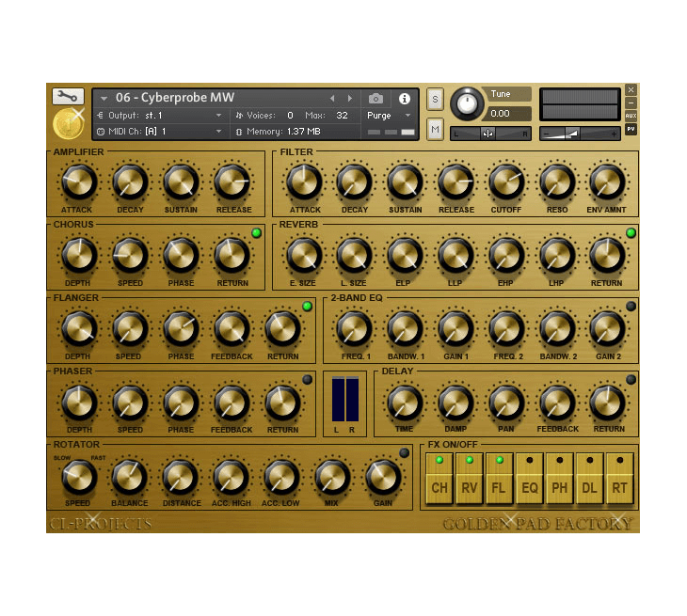
Task: Click the Output routing icon
Action: (x=101, y=115)
